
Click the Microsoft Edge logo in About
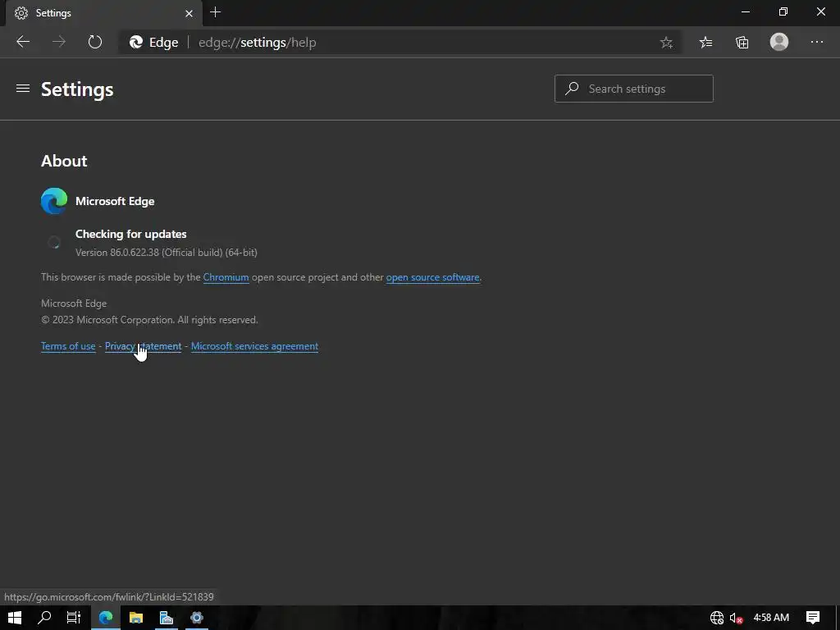pos(54,201)
